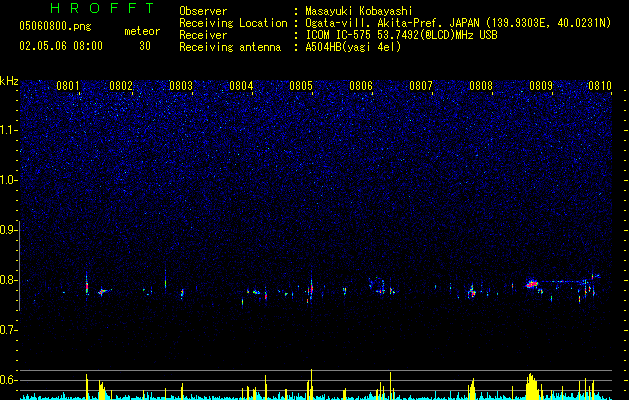Click the 0.7 kHz axis label
This screenshot has height=400, width=629.
pyautogui.click(x=9, y=330)
